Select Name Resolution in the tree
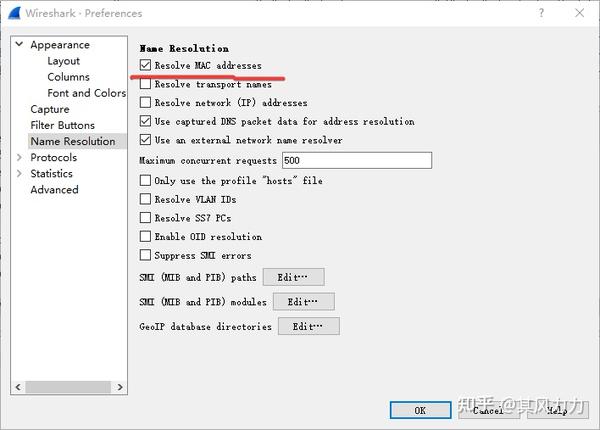 click(x=73, y=141)
